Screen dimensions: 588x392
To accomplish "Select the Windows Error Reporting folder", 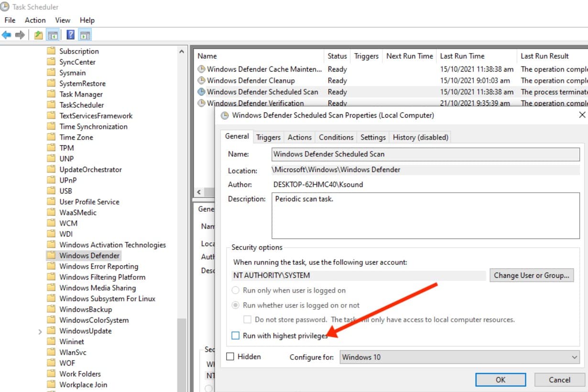I will [x=98, y=267].
